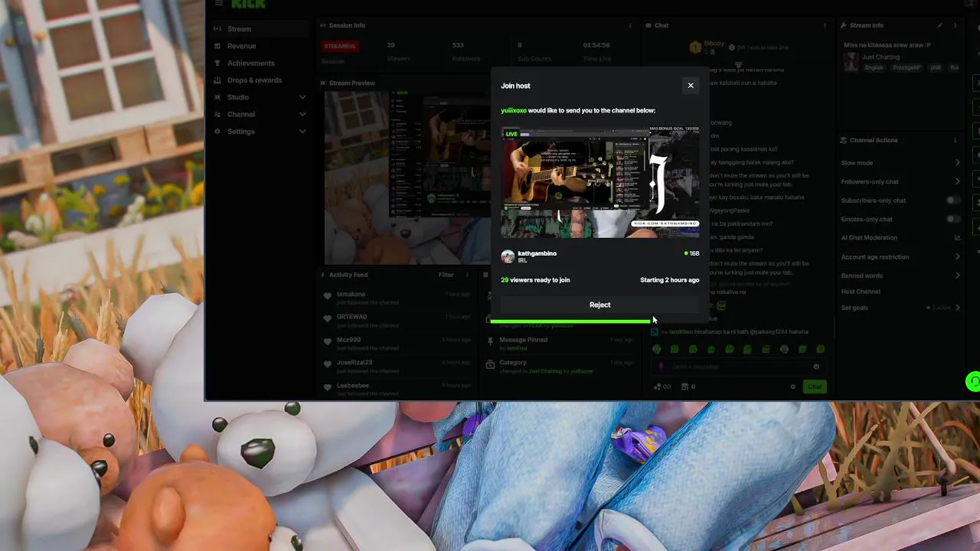The height and width of the screenshot is (551, 980).
Task: Click the kathgambino channel name
Action: pyautogui.click(x=537, y=253)
